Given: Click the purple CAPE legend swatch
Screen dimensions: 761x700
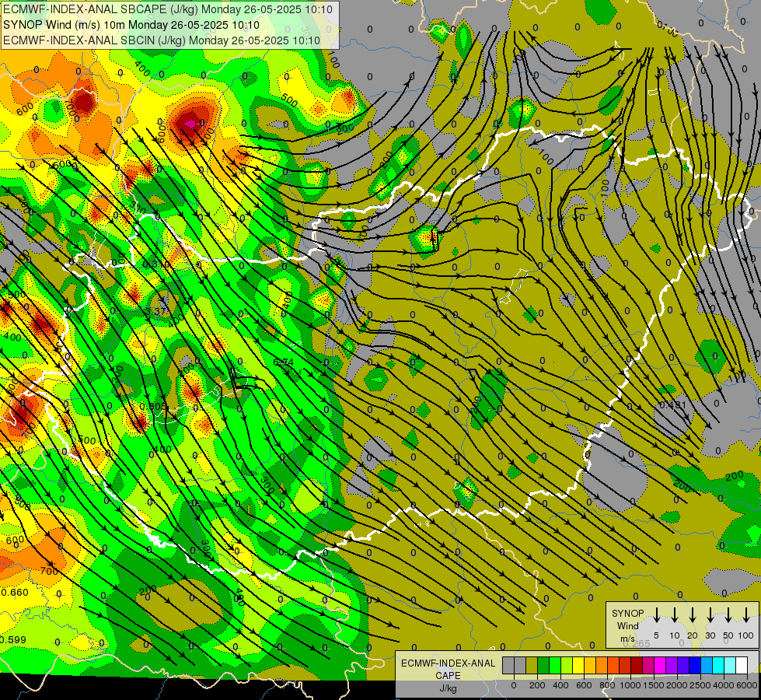Looking at the screenshot, I should (672, 665).
